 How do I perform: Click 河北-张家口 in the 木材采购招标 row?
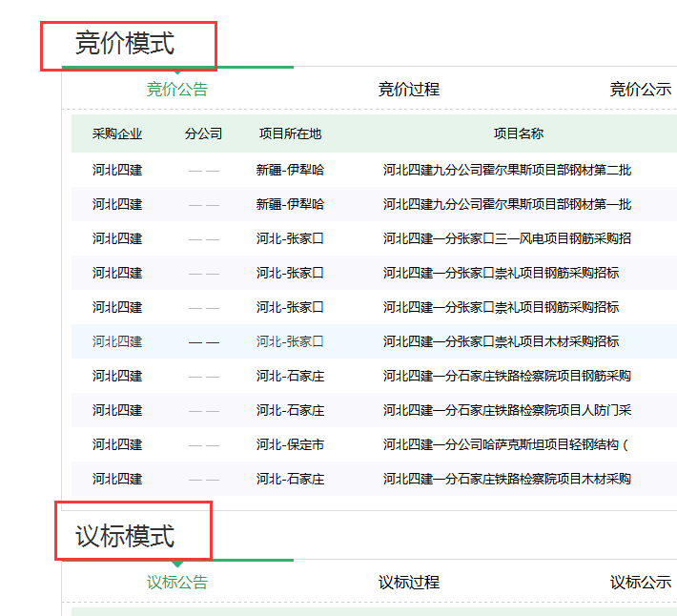290,342
